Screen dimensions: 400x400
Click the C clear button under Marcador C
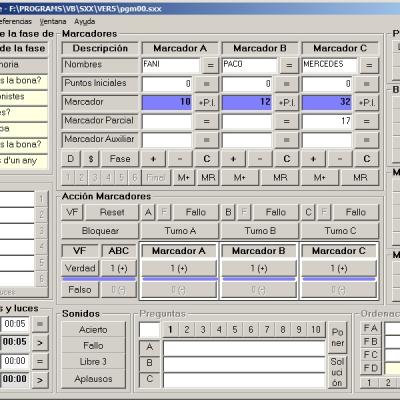click(367, 159)
